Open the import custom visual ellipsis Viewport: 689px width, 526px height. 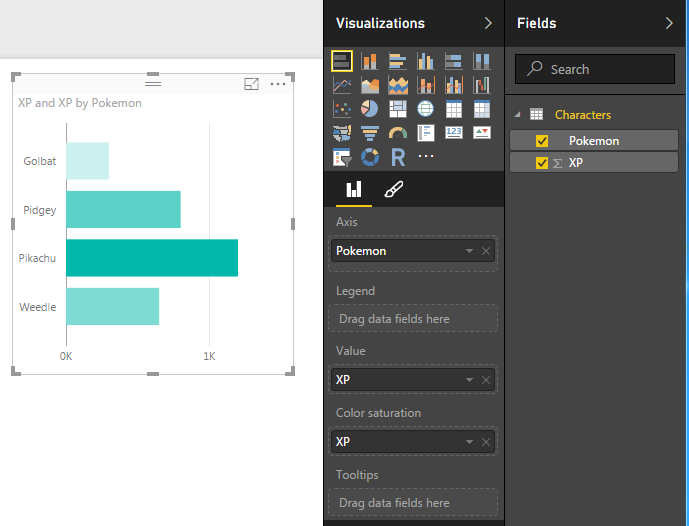[426, 156]
